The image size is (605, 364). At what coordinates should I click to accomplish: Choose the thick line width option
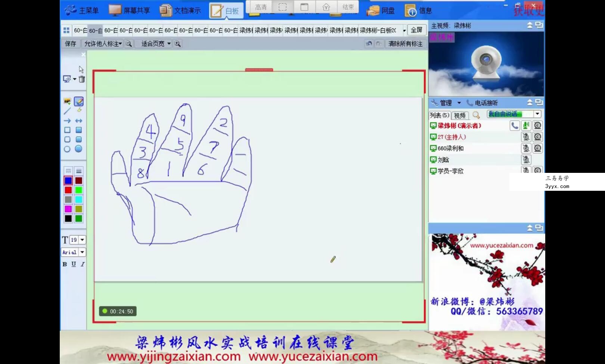coord(79,171)
